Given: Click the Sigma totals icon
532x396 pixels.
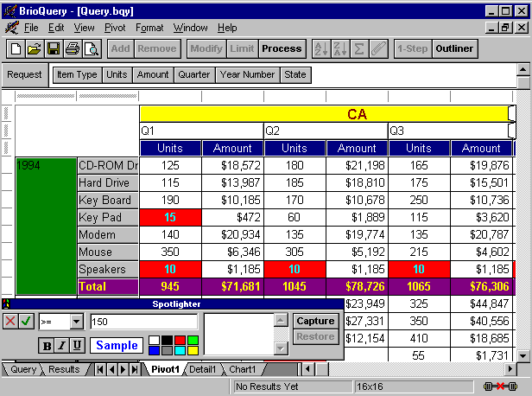Looking at the screenshot, I should (359, 49).
